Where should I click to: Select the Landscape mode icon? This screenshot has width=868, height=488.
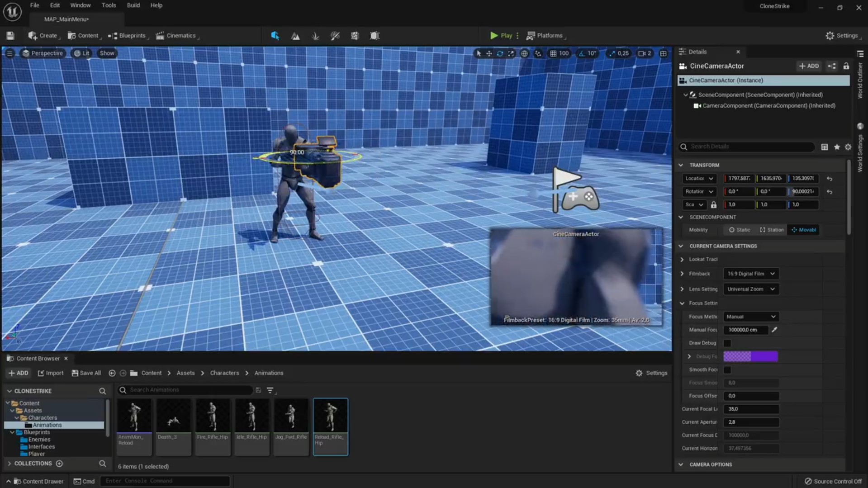pyautogui.click(x=295, y=36)
